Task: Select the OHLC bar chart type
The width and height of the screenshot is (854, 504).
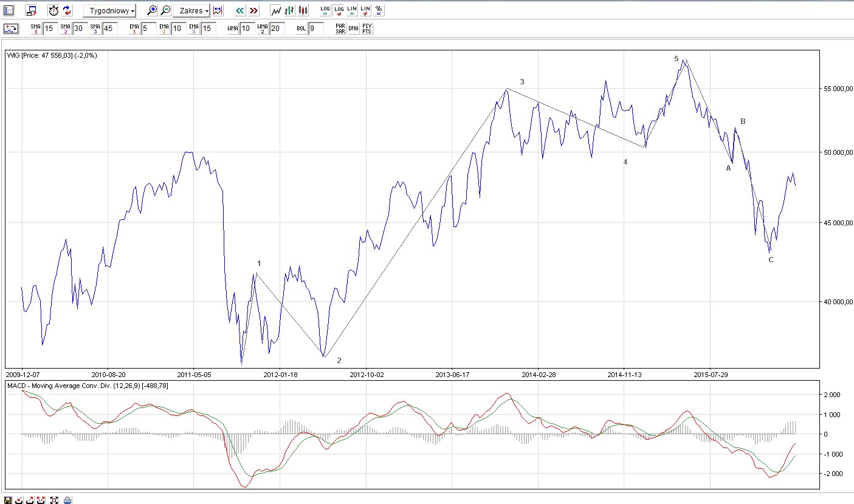Action: [289, 10]
